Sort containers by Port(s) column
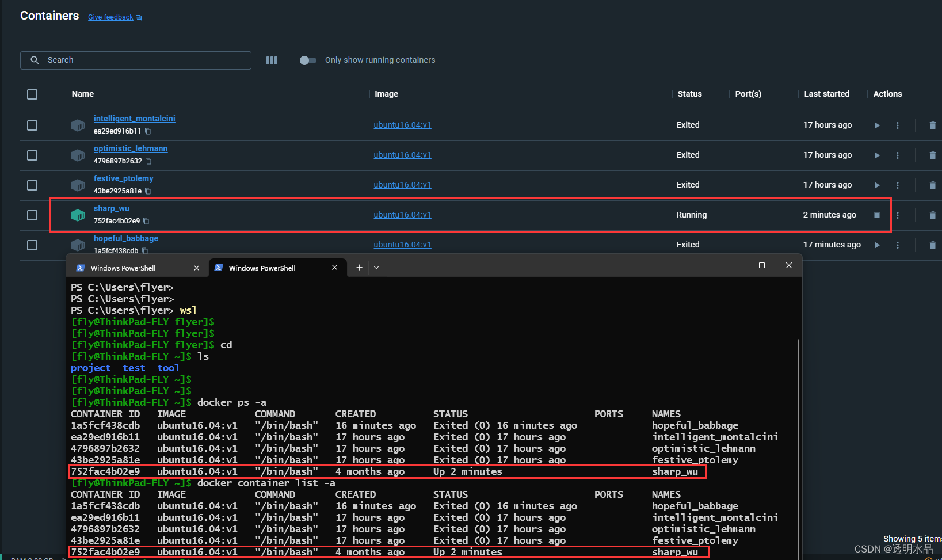Screen dimensions: 942x560 748,94
